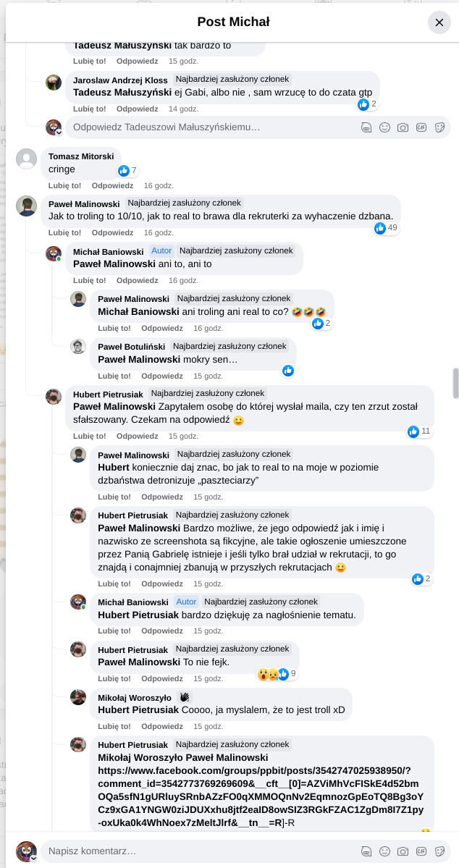Click 'Najbardziej zasłużony członek' badge by Jaroslaw Kloss
459x868 pixels.
(232, 80)
